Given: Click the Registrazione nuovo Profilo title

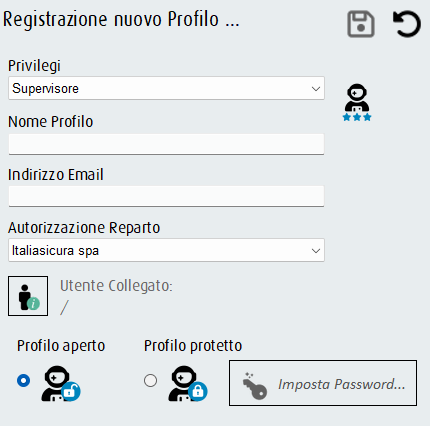Looking at the screenshot, I should point(121,20).
